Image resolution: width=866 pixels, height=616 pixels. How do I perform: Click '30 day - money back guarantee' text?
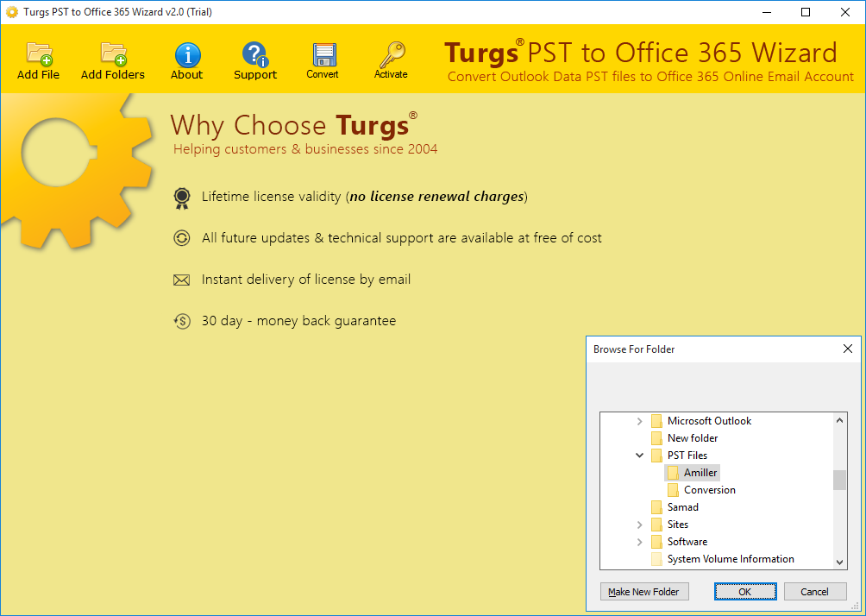point(298,321)
